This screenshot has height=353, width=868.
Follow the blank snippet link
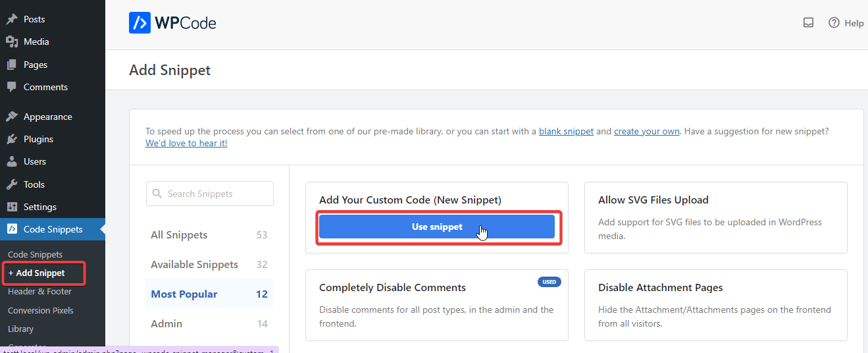pyautogui.click(x=566, y=131)
